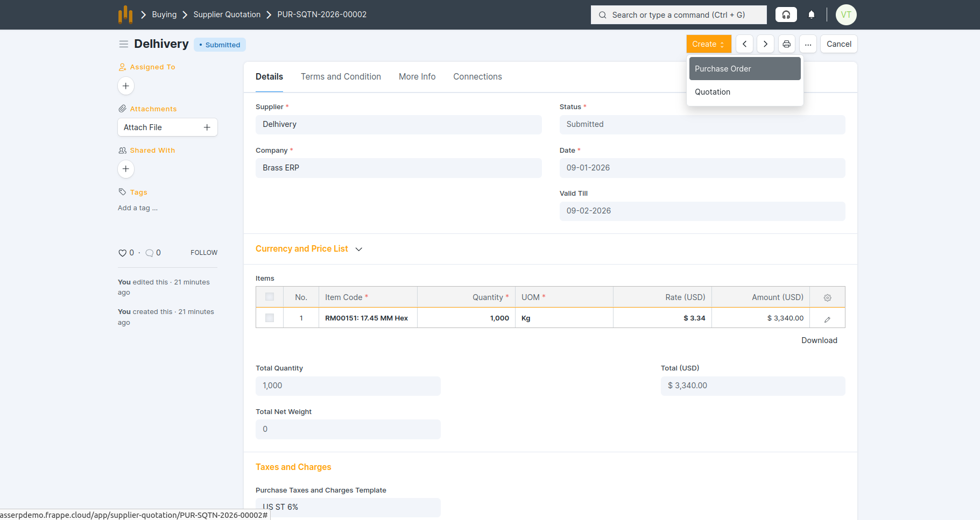Click the Cancel button
This screenshot has height=520, width=980.
(x=838, y=44)
